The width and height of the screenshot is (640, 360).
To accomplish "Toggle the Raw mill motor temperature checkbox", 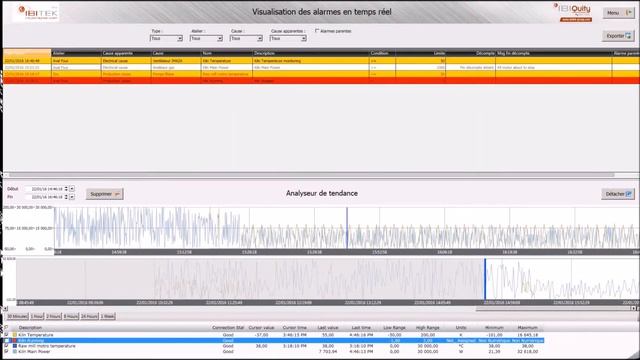I will point(7,346).
